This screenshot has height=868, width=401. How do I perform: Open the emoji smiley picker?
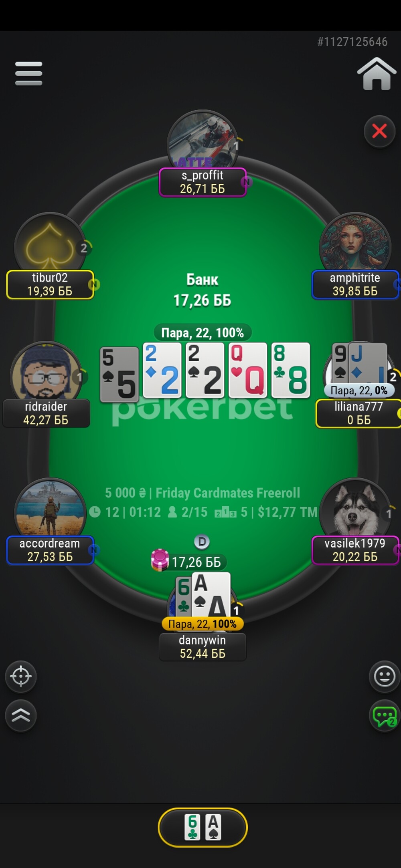click(385, 677)
